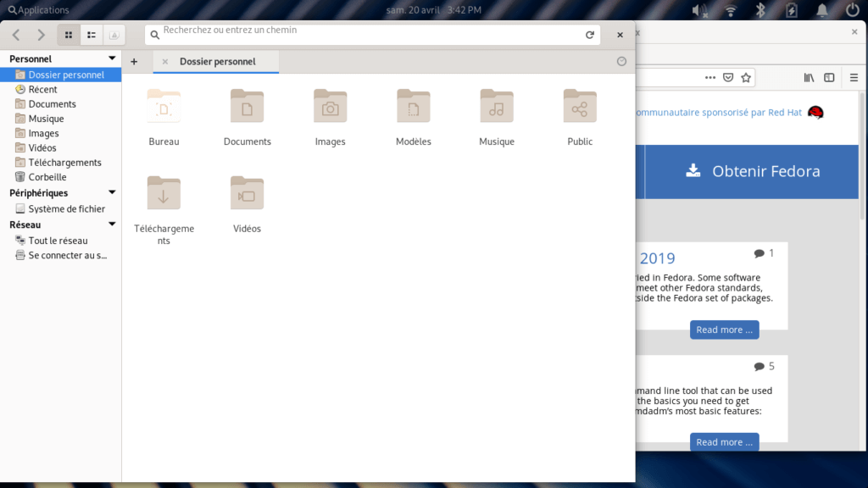
Task: Open the 5 comments bubble link
Action: pyautogui.click(x=764, y=366)
